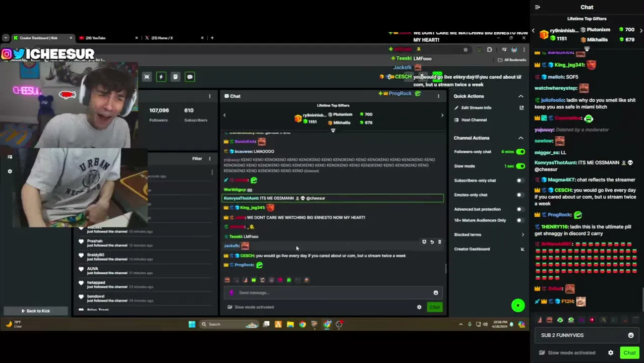The image size is (644, 363).
Task: Collapse top gifters banner in right-hand chat
Action: click(x=587, y=49)
